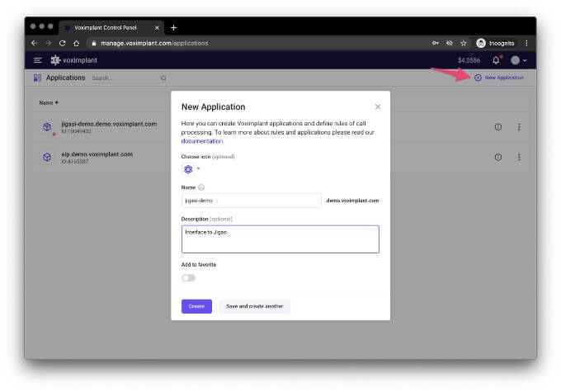Click the browser forward arrow
561x392 pixels.
point(49,43)
